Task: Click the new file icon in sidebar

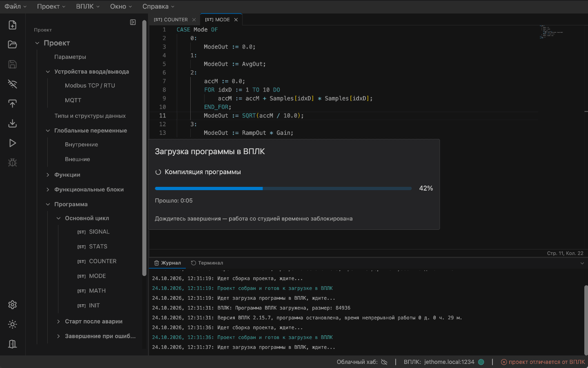Action: point(13,25)
